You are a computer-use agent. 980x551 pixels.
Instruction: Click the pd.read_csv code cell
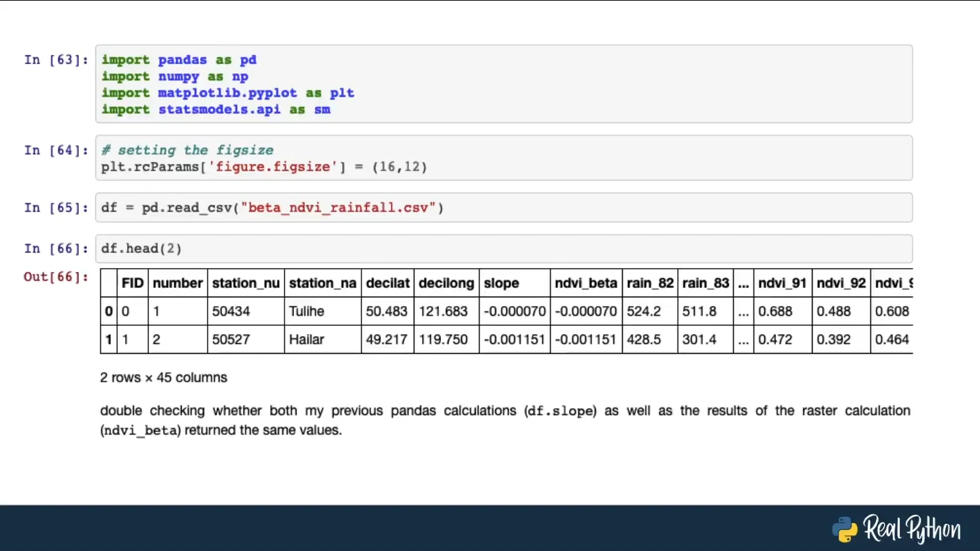504,207
